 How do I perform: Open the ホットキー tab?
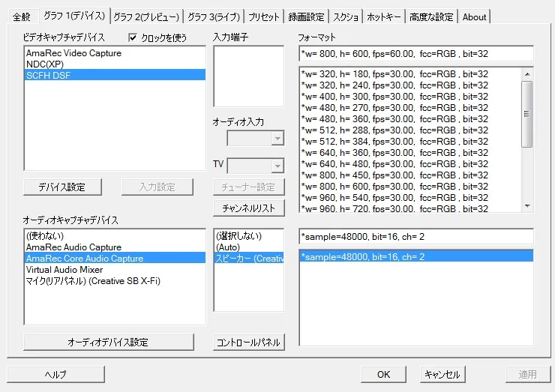pyautogui.click(x=384, y=16)
